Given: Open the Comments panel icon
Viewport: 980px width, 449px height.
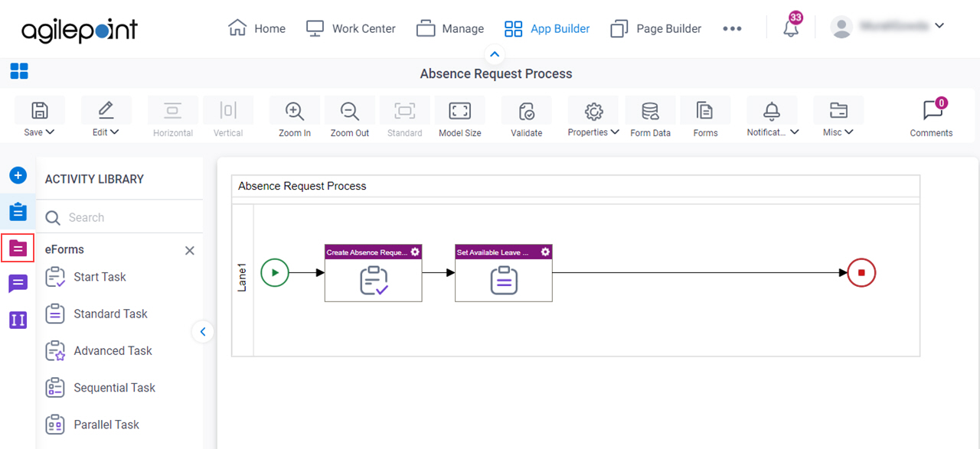Looking at the screenshot, I should click(932, 111).
